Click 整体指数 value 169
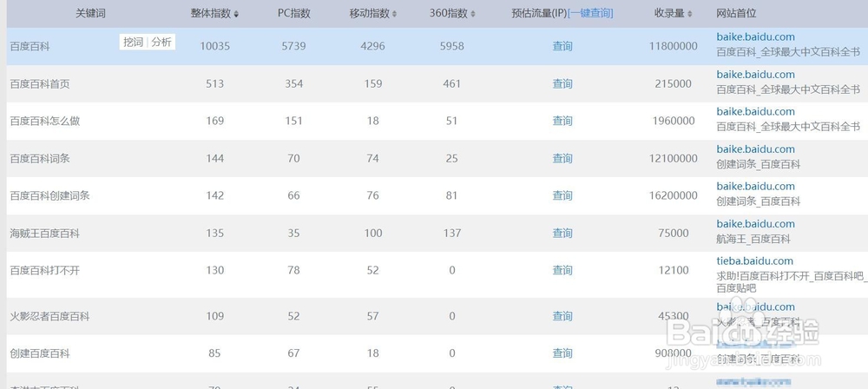This screenshot has width=868, height=389. (x=214, y=122)
